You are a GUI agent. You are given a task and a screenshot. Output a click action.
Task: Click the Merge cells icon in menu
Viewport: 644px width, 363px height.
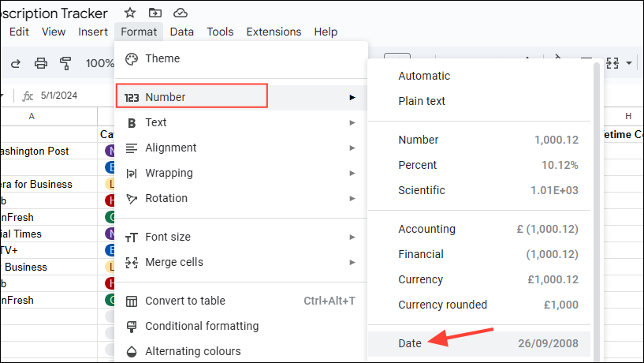tap(132, 263)
